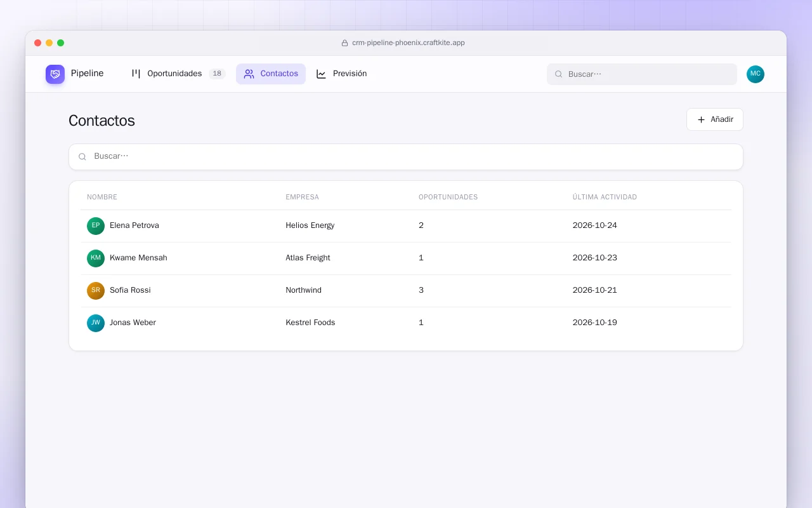
Task: Sort by the EMPRESA column header
Action: click(303, 197)
